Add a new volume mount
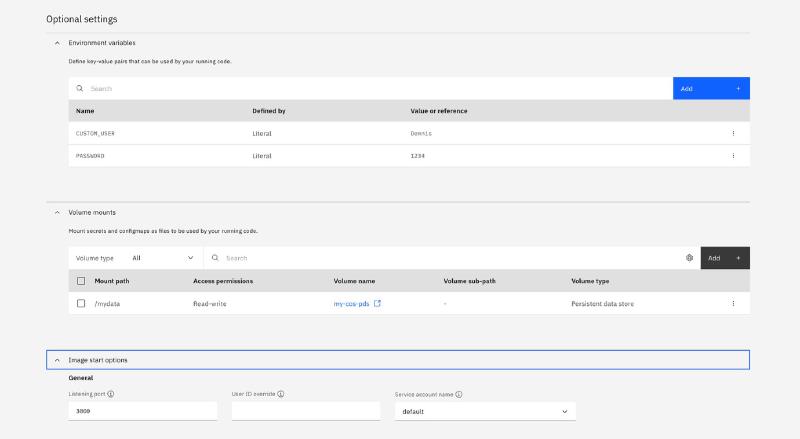This screenshot has height=439, width=800. (725, 258)
